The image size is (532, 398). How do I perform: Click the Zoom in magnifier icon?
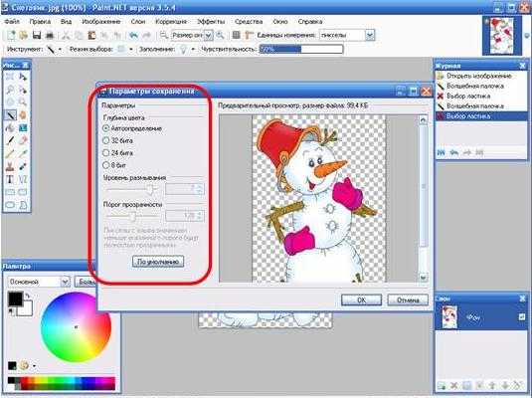220,35
